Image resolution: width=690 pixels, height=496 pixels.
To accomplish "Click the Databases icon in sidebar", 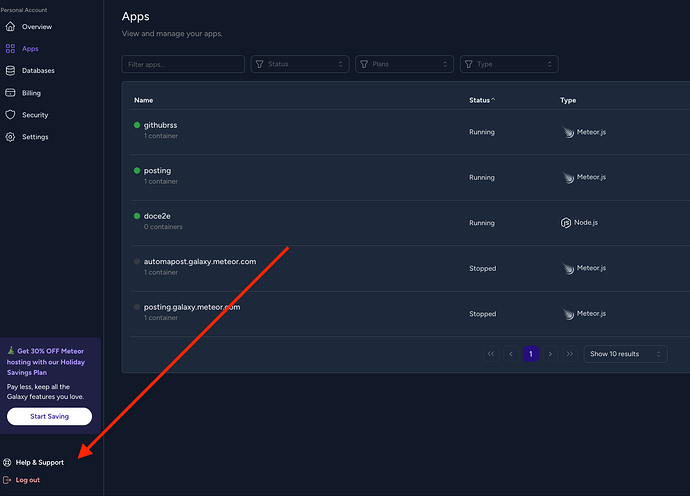I will click(x=10, y=71).
